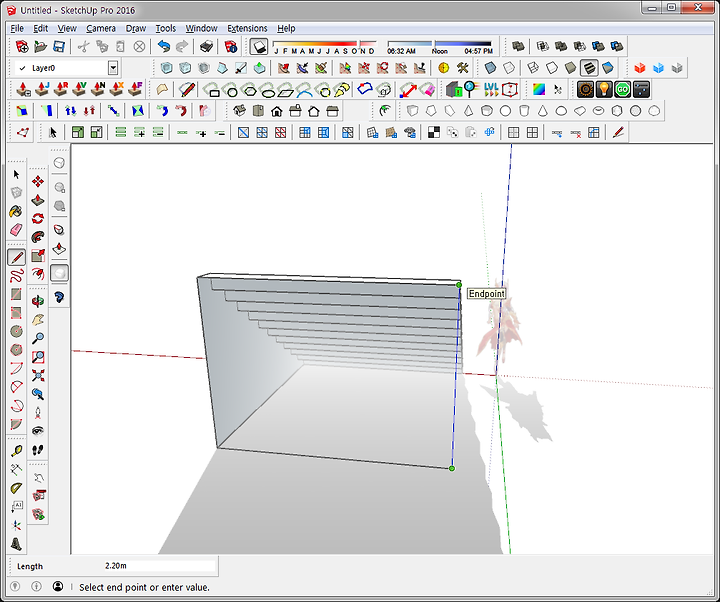Open the Window menu
Screen dimensions: 720x602
point(201,28)
